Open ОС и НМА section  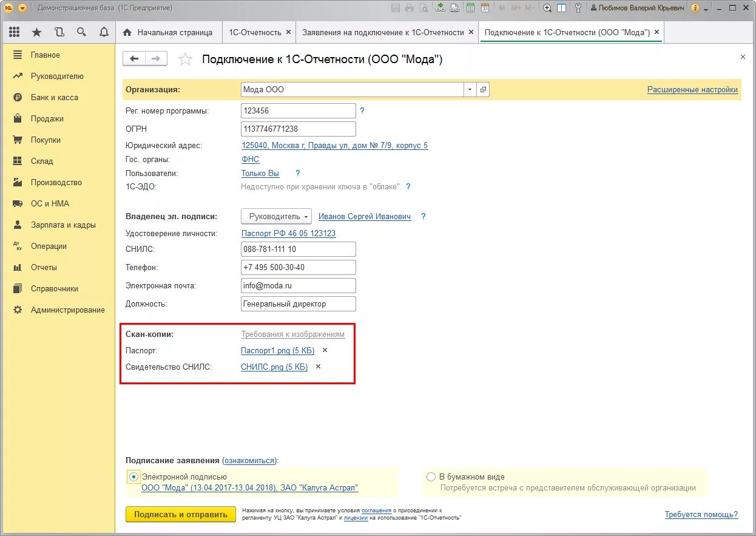tap(58, 203)
